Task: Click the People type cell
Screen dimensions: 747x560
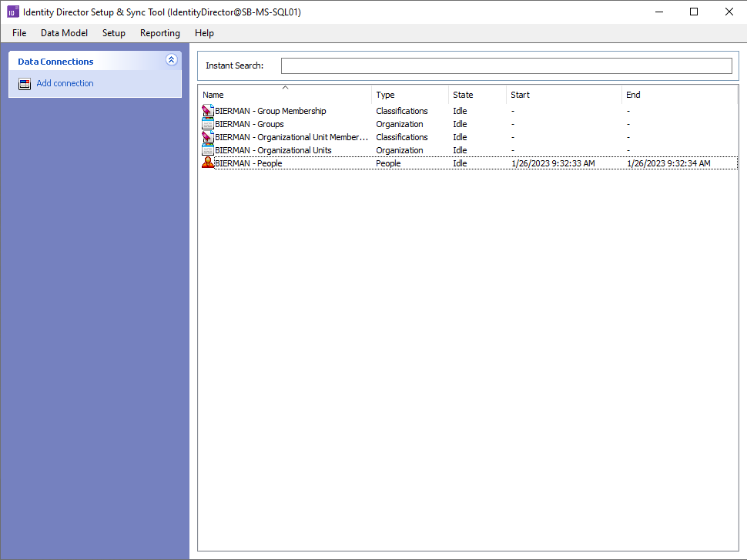Action: 388,163
